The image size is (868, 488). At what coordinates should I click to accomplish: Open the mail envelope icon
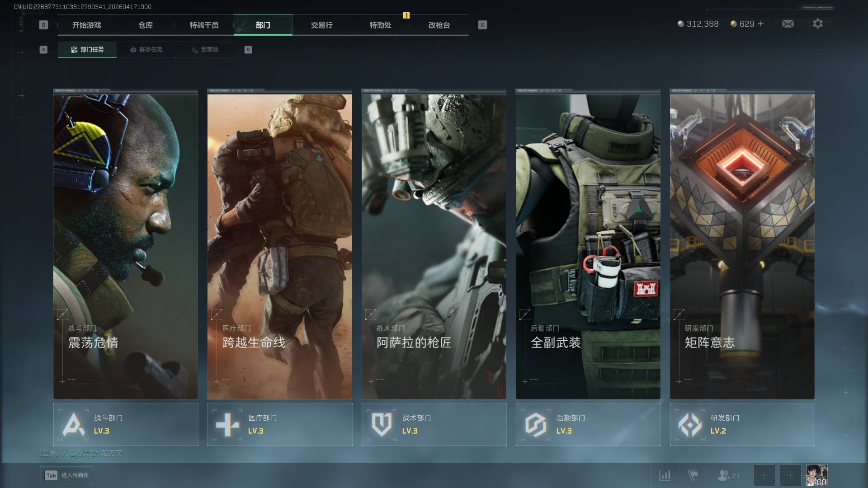[788, 23]
